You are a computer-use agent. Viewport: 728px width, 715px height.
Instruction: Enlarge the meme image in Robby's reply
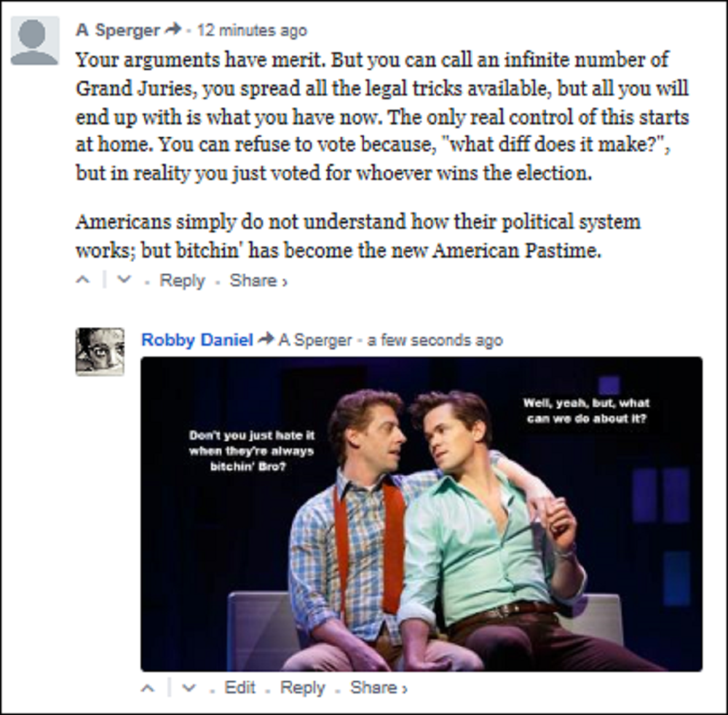(422, 513)
